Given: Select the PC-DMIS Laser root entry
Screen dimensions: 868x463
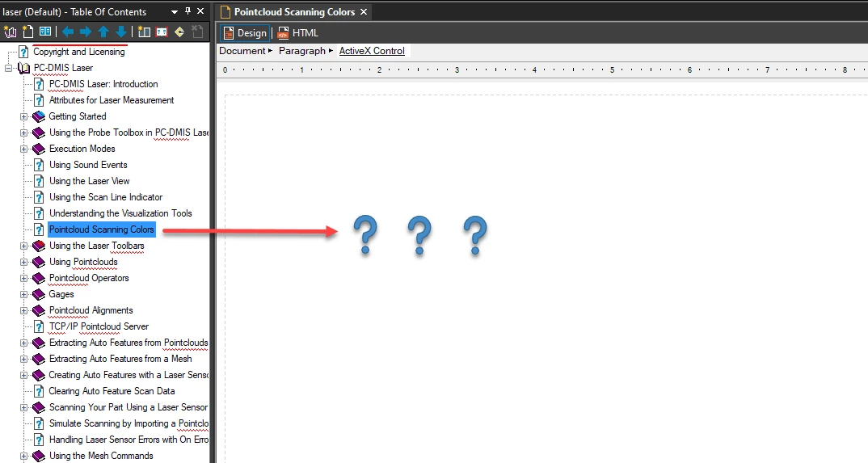Looking at the screenshot, I should [x=63, y=68].
